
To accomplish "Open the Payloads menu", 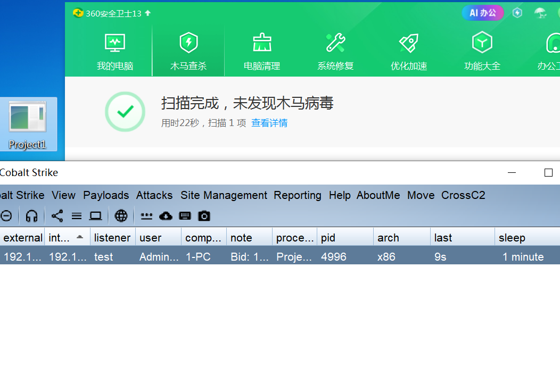I will coord(106,195).
